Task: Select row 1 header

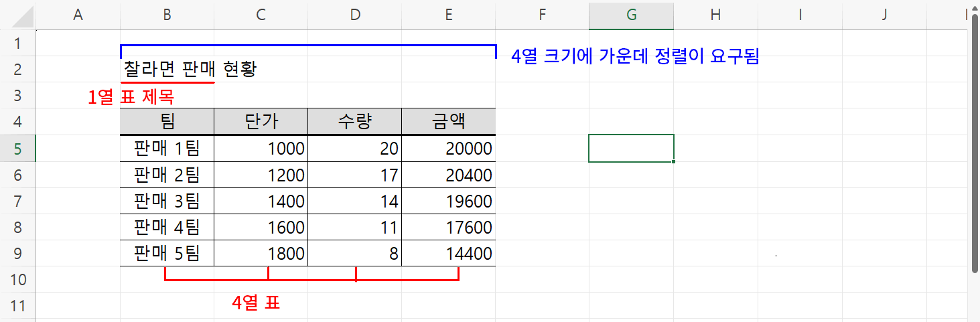Action: 18,43
